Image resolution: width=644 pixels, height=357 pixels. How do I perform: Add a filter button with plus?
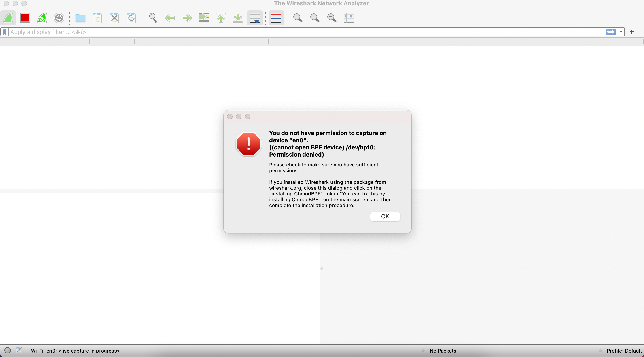click(632, 32)
